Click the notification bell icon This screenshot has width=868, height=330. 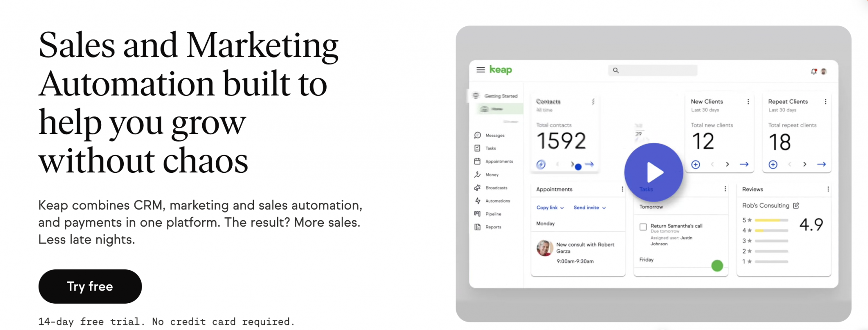tap(813, 72)
